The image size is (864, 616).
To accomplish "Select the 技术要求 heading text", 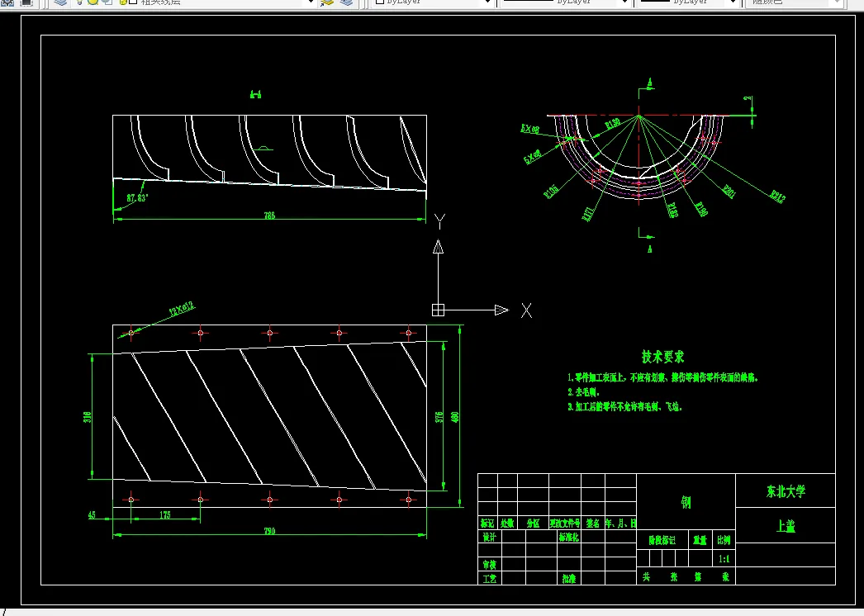I will (x=663, y=357).
